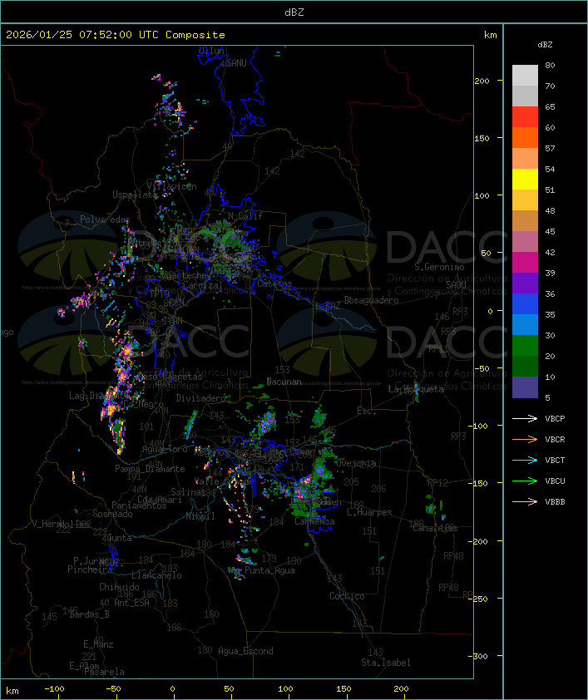Click the cyan VBCT arrow icon

click(x=525, y=461)
